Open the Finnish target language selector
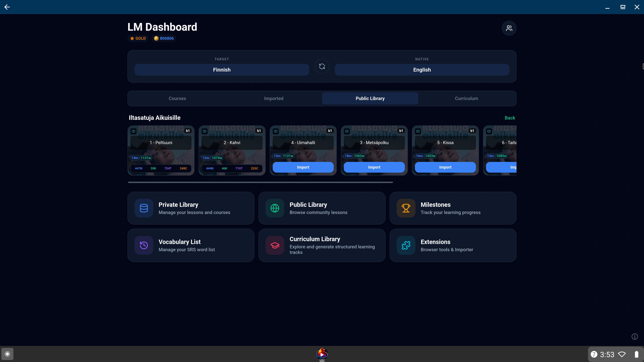This screenshot has width=644, height=362. coord(222,70)
